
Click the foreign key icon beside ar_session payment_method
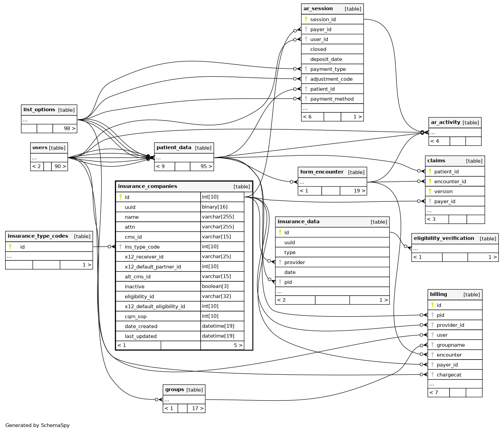[306, 99]
